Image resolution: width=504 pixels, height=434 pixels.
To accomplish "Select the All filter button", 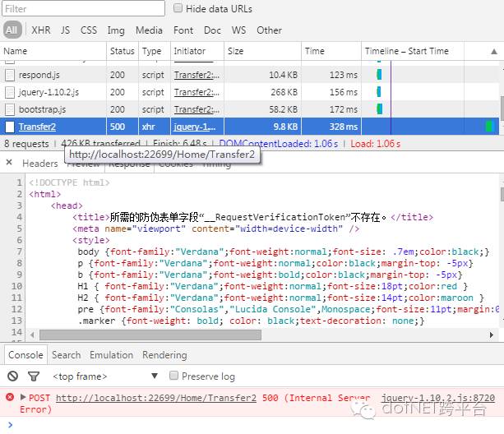I will 12,30.
